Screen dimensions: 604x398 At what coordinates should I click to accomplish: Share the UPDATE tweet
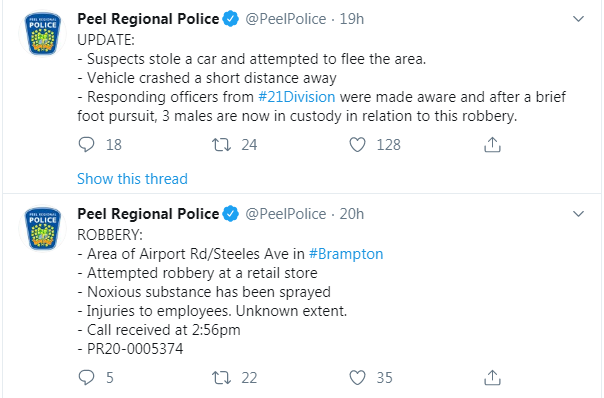[492, 145]
